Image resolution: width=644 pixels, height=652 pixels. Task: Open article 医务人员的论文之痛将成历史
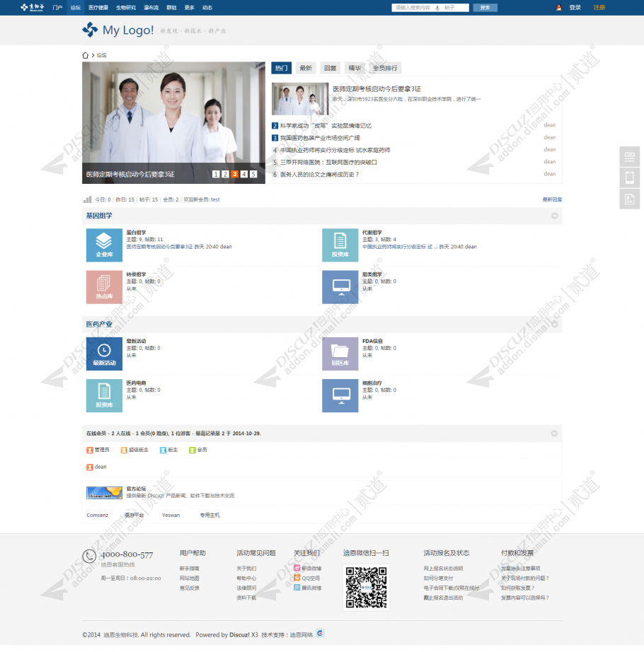point(319,174)
